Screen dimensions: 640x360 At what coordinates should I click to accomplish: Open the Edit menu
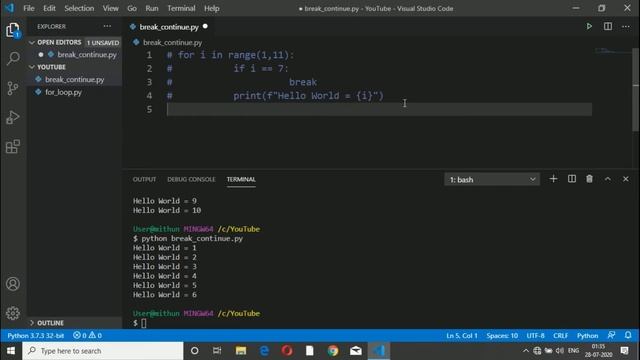[x=49, y=8]
